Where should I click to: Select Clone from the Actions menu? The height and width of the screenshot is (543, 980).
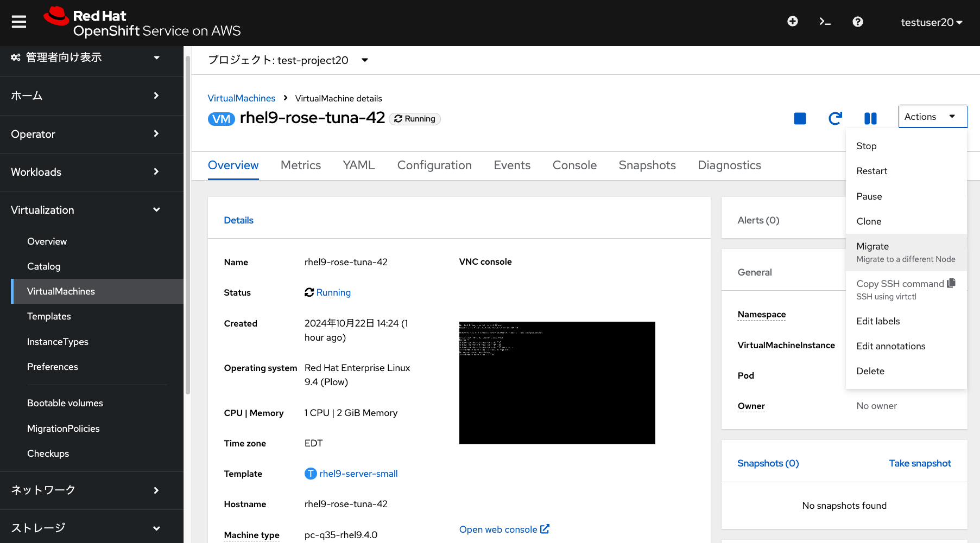[906, 221]
